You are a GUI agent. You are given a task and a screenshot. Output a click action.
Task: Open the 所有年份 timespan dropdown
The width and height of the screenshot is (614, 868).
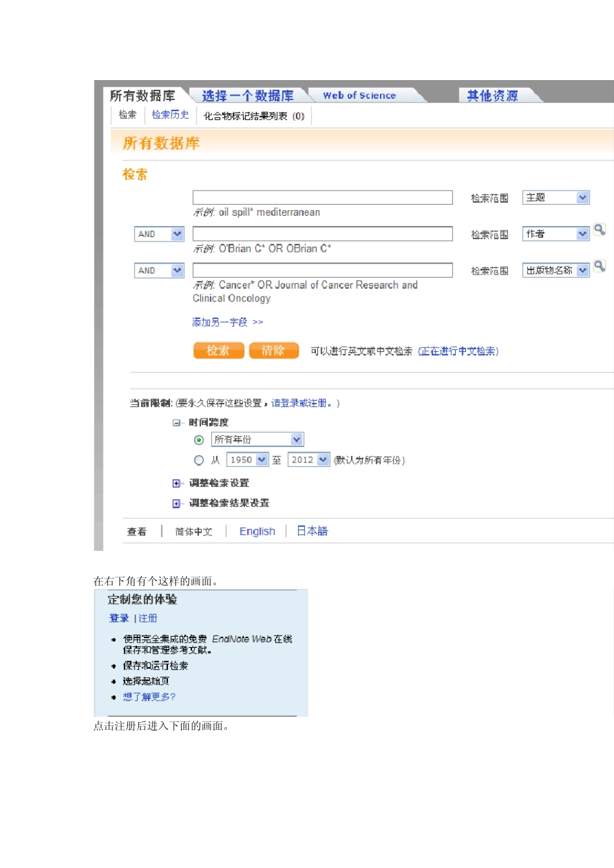(x=257, y=440)
